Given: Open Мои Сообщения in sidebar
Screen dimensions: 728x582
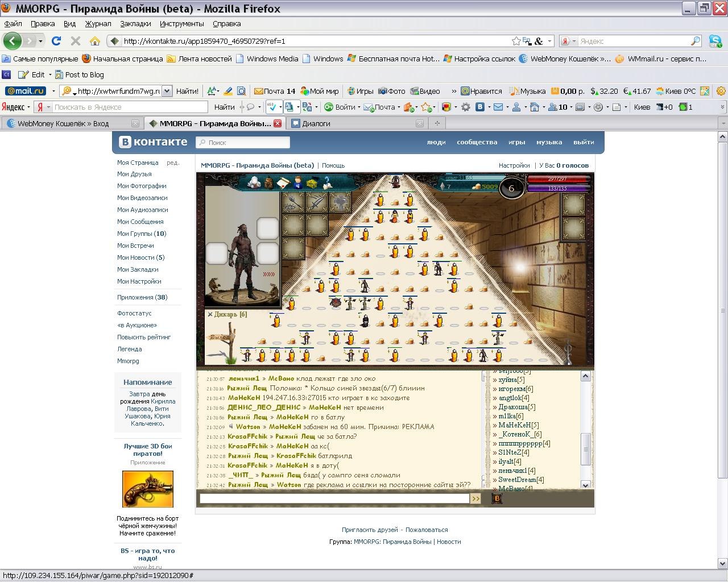Looking at the screenshot, I should [140, 222].
